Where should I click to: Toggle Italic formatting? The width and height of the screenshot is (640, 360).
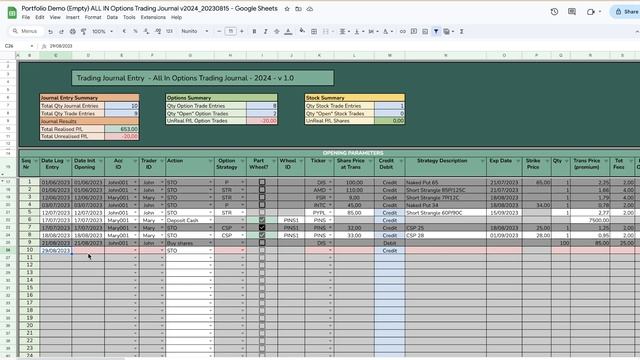265,31
